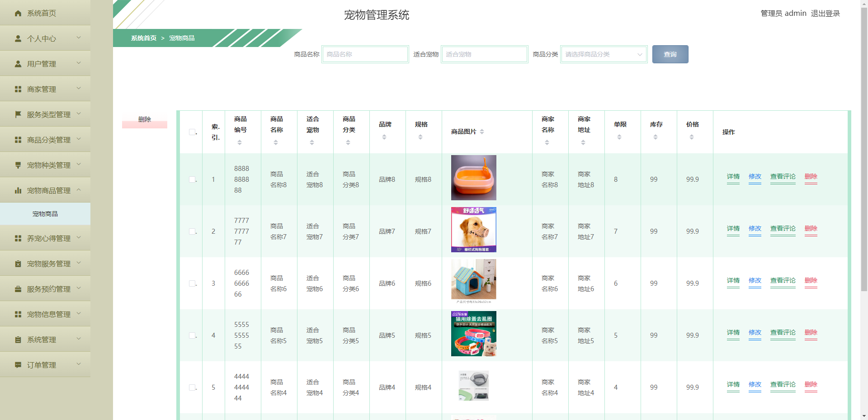The height and width of the screenshot is (420, 868).
Task: Open the 请选择商品分类 dropdown
Action: point(604,54)
